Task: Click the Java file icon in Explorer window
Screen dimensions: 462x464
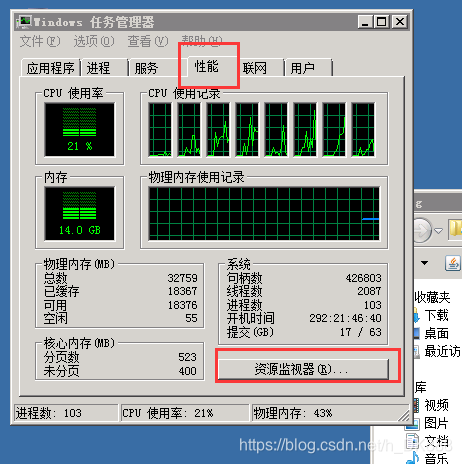Action: pos(453,263)
